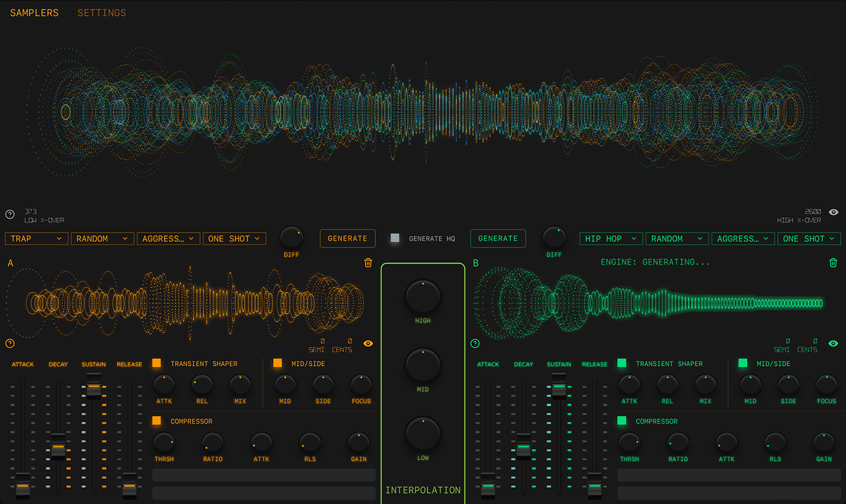Toggle main waveform visibility eye near HIGH X-OVER

[x=833, y=212]
